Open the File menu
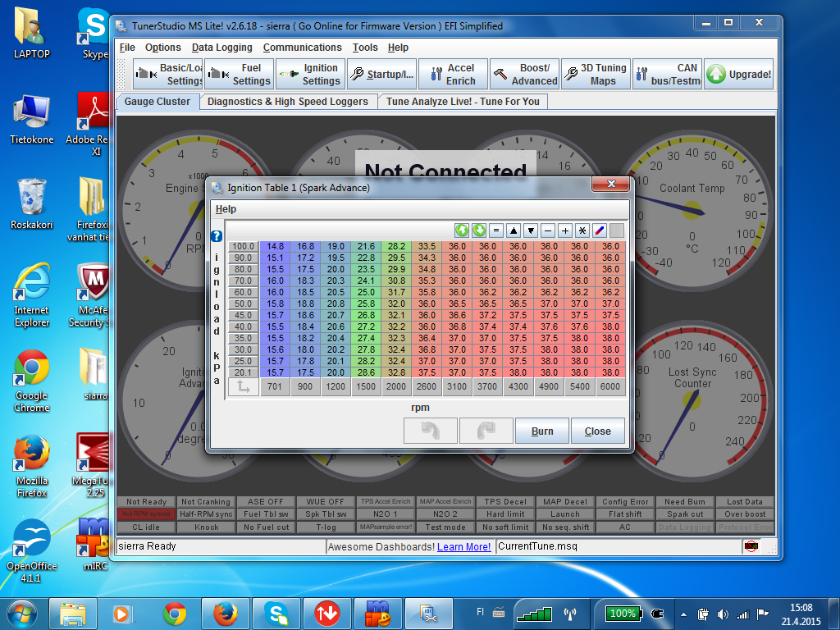 click(127, 47)
